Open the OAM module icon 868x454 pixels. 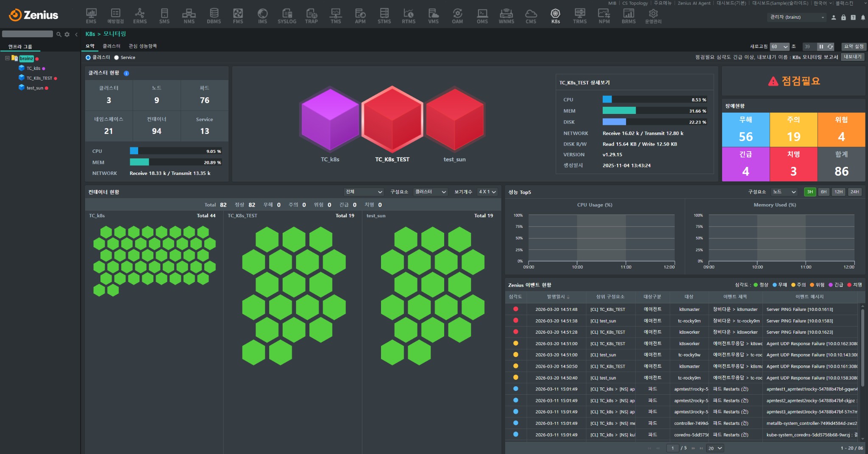457,16
